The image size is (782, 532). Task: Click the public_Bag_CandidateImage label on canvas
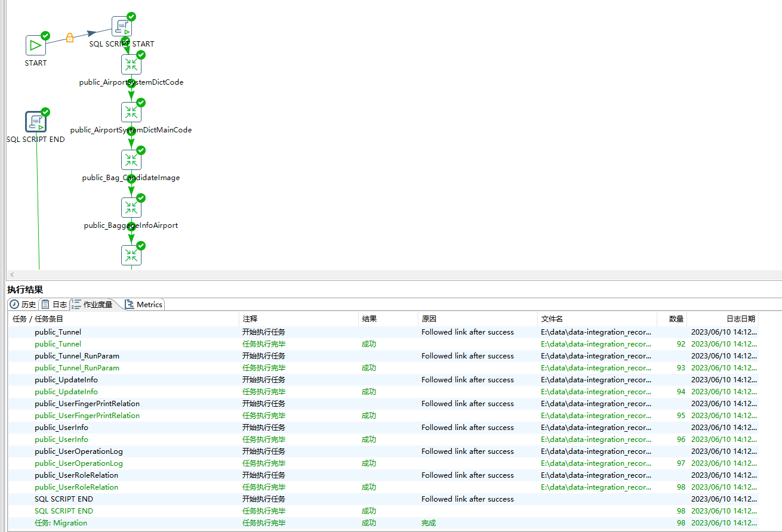(x=131, y=178)
